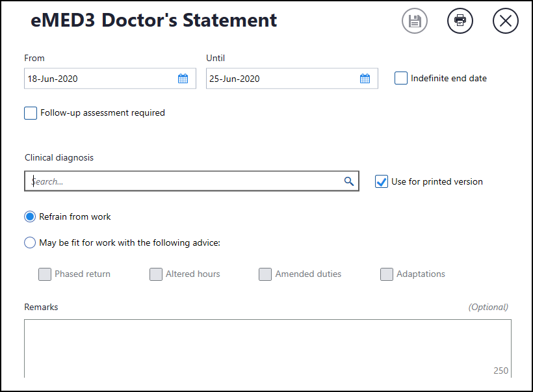The width and height of the screenshot is (533, 392).
Task: Enable the Amended duties checkbox
Action: (265, 274)
